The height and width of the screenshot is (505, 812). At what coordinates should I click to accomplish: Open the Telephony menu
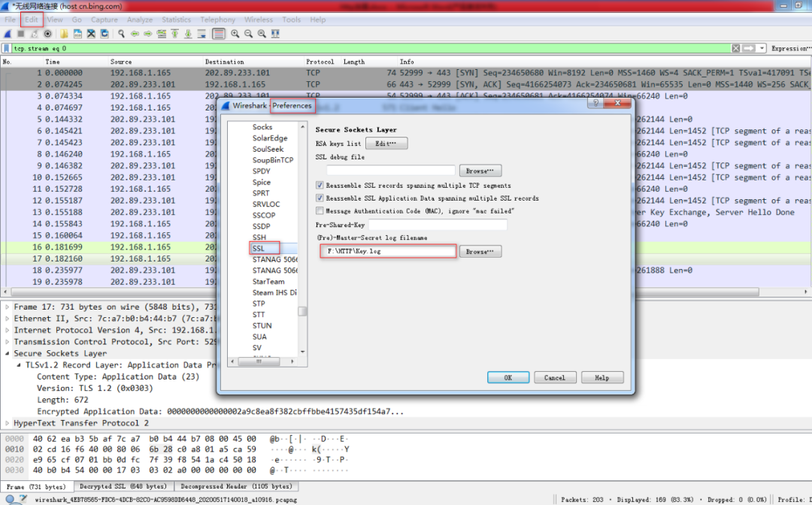click(217, 20)
